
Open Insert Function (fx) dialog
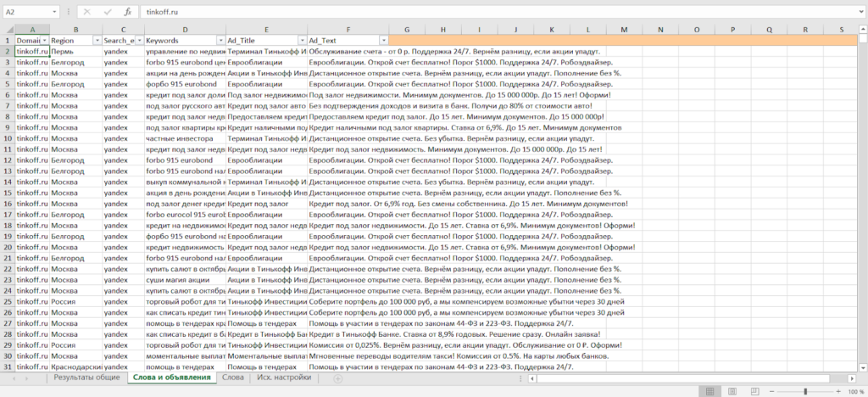127,12
